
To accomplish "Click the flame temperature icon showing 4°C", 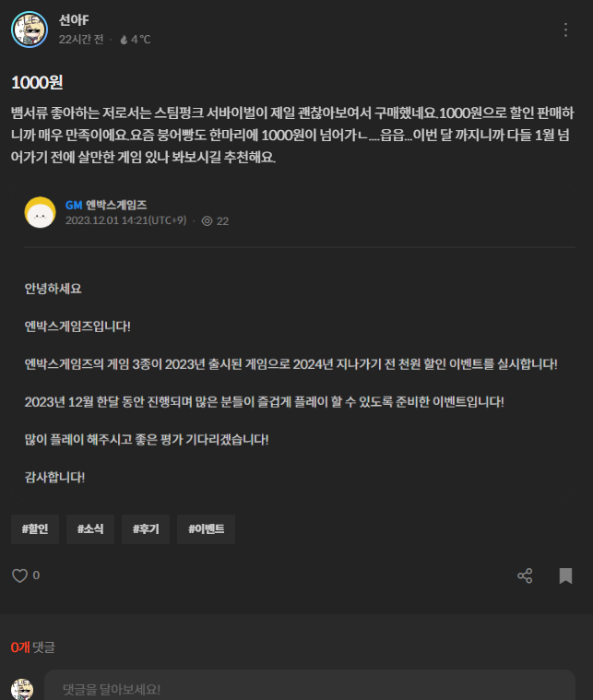I will point(124,40).
